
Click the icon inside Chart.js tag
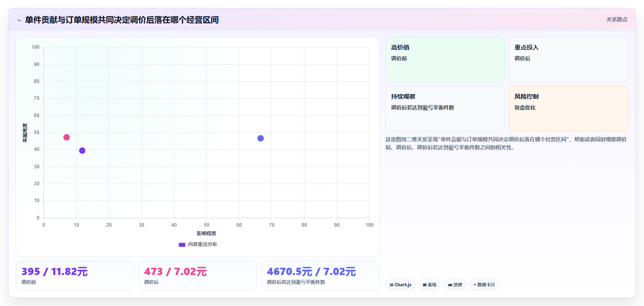coord(392,285)
